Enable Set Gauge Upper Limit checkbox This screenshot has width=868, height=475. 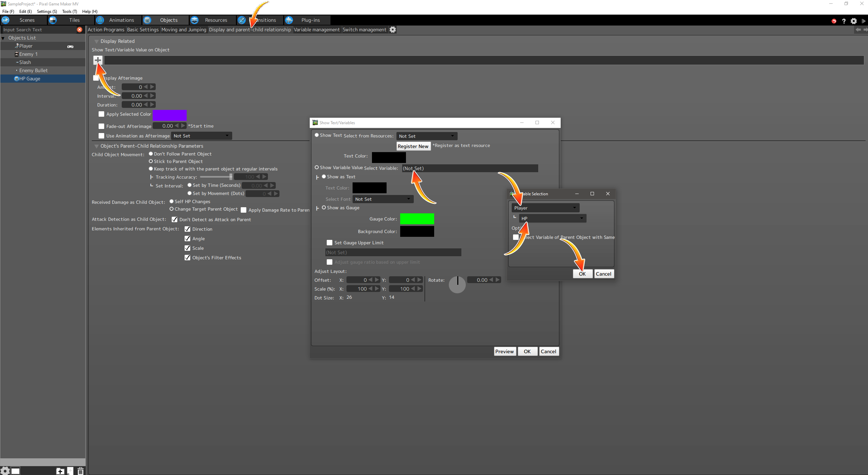pyautogui.click(x=329, y=243)
